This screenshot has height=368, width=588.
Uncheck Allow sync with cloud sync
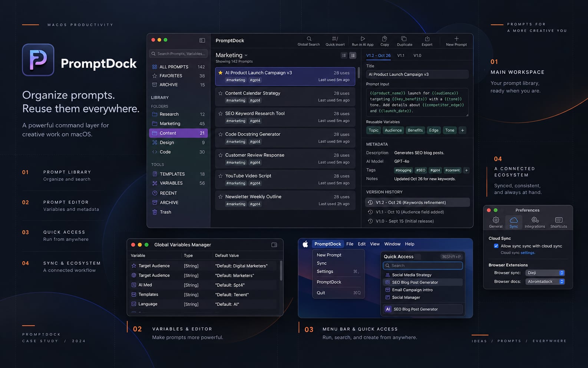[x=496, y=246]
